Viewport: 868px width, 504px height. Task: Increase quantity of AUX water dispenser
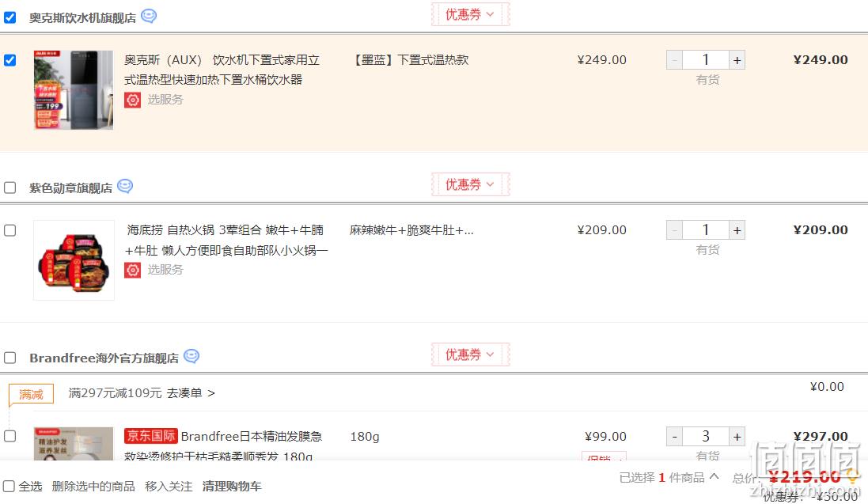point(737,60)
